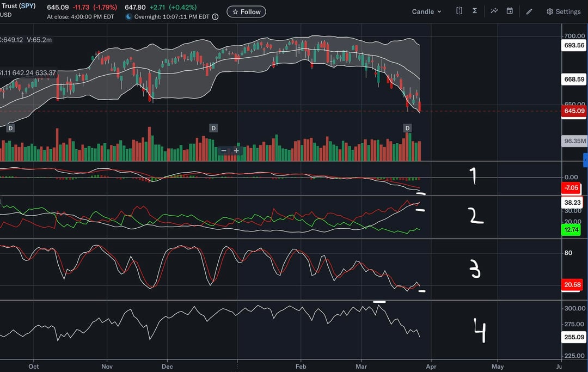Click the comparison line chart icon

[494, 11]
